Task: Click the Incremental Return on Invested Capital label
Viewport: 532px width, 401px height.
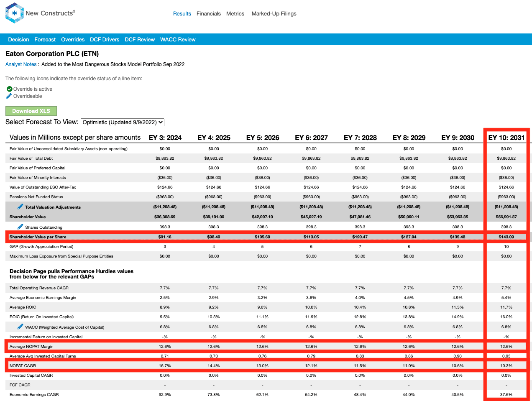Action: [46, 337]
